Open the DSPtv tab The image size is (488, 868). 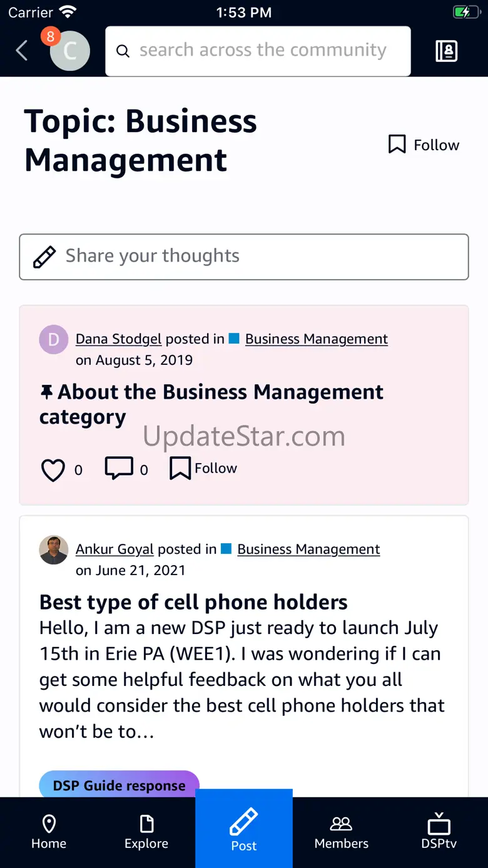click(x=439, y=832)
